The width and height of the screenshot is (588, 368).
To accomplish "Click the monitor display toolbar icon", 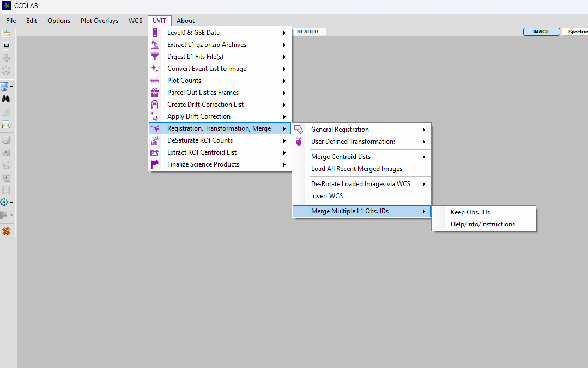I will pos(4,87).
